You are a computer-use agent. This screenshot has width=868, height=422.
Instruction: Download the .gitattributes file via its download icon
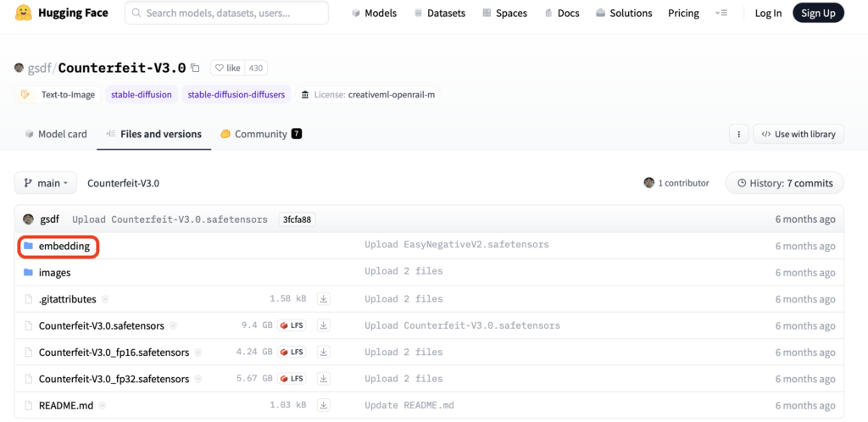coord(323,299)
